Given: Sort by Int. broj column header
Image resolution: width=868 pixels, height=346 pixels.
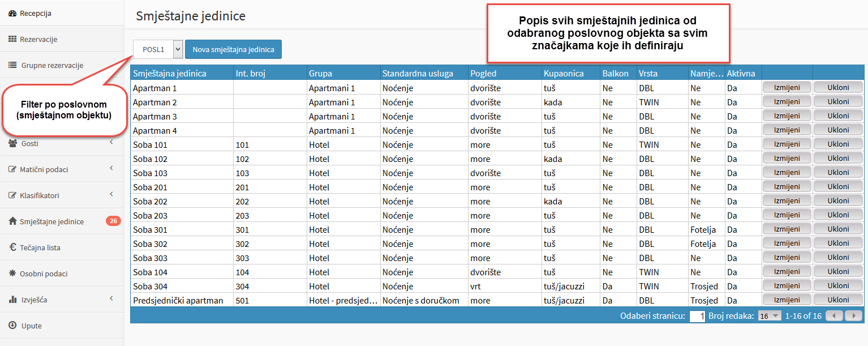Looking at the screenshot, I should coord(270,73).
